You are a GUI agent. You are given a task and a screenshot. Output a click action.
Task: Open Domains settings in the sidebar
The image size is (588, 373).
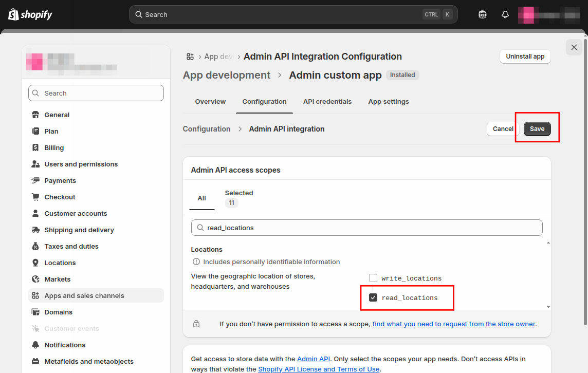tap(58, 312)
